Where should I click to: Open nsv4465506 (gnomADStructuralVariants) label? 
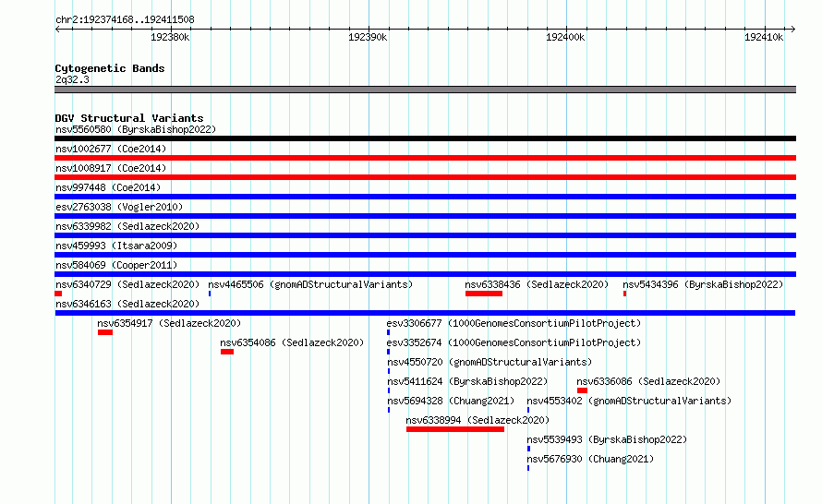[x=311, y=284]
